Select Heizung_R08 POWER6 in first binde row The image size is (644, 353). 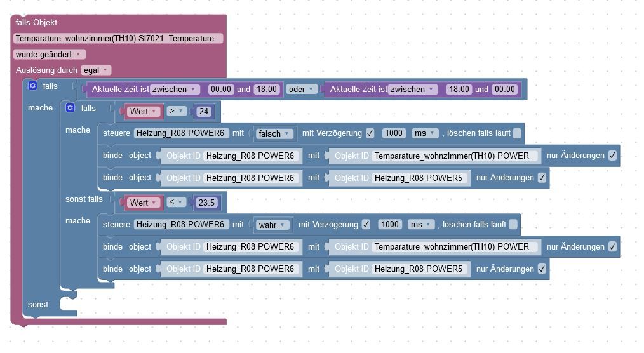[250, 156]
